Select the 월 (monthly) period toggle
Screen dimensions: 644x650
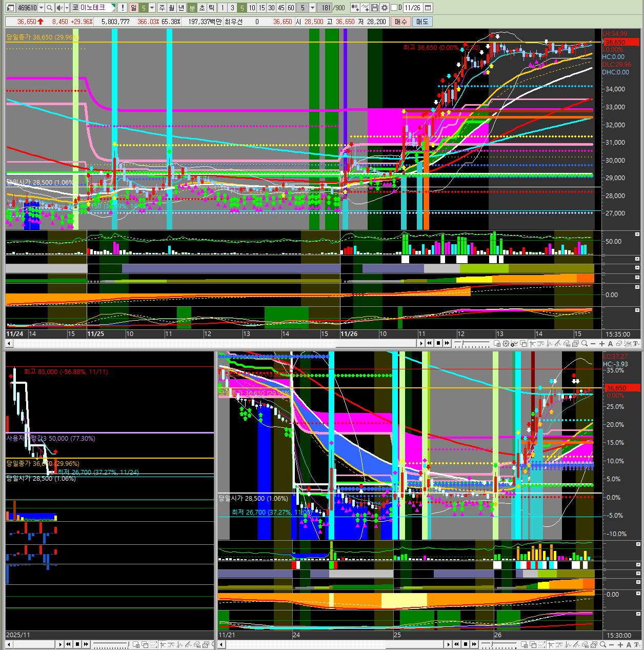171,8
